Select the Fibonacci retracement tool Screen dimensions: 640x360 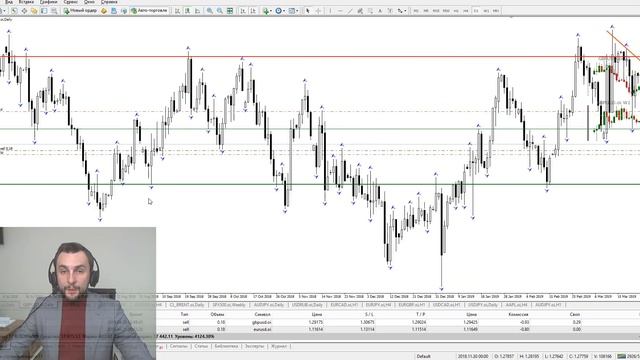370,11
